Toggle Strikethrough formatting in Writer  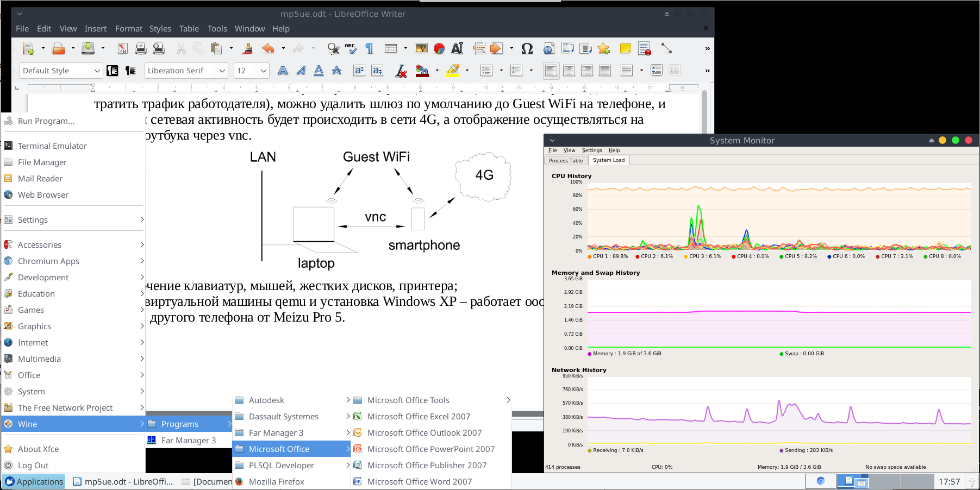pos(337,71)
